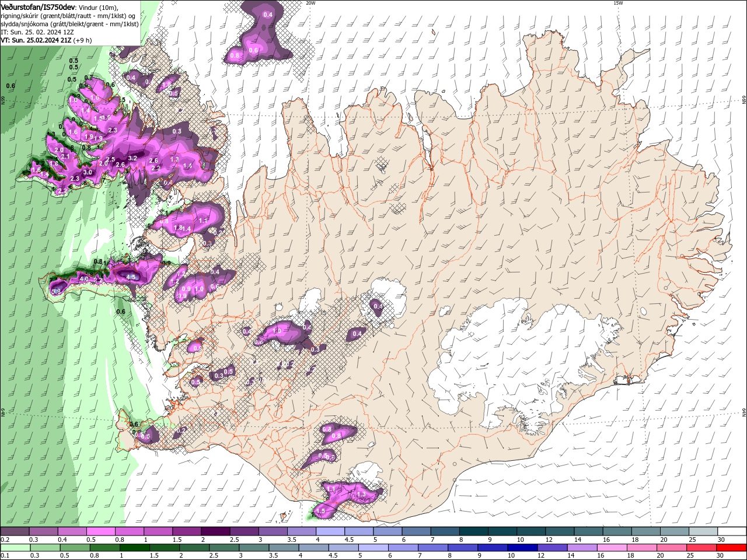Click the '20W' longitude label at top
This screenshot has height=560, width=747.
[310, 3]
